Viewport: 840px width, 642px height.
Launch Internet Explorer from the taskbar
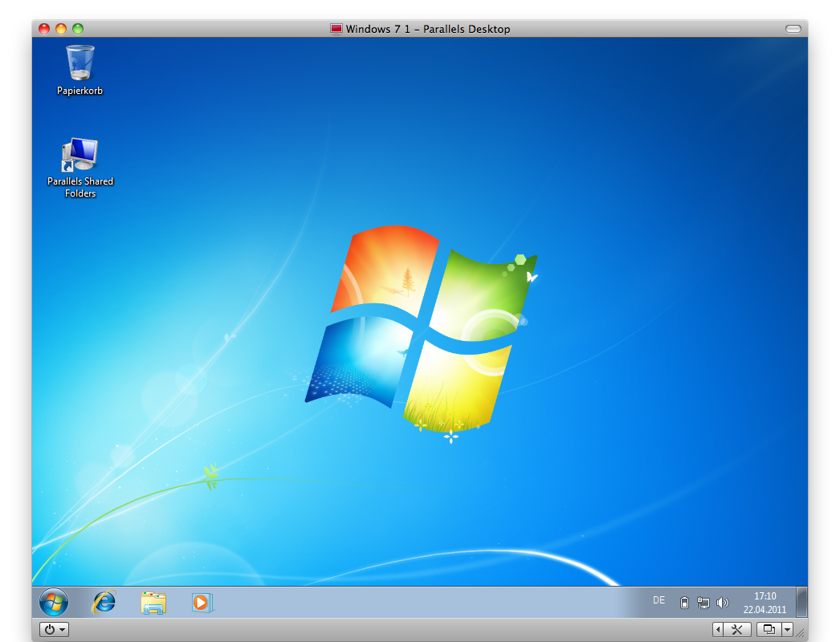[x=104, y=602]
